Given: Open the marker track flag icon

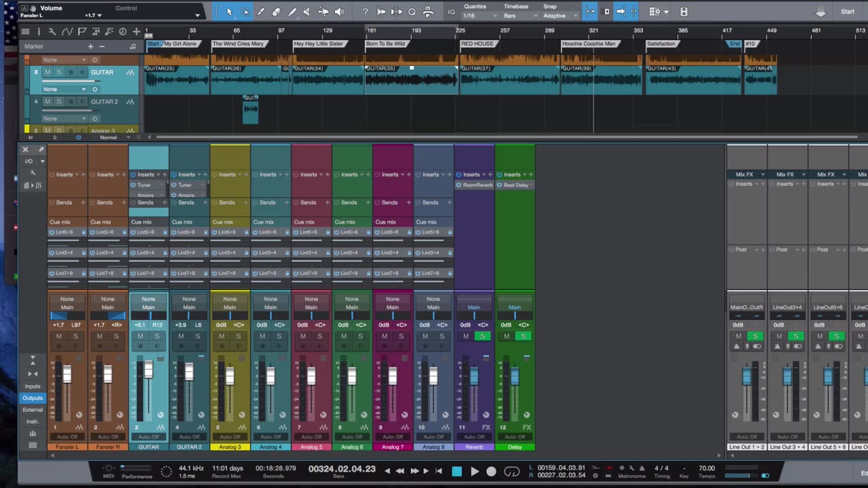Looking at the screenshot, I should [82, 31].
